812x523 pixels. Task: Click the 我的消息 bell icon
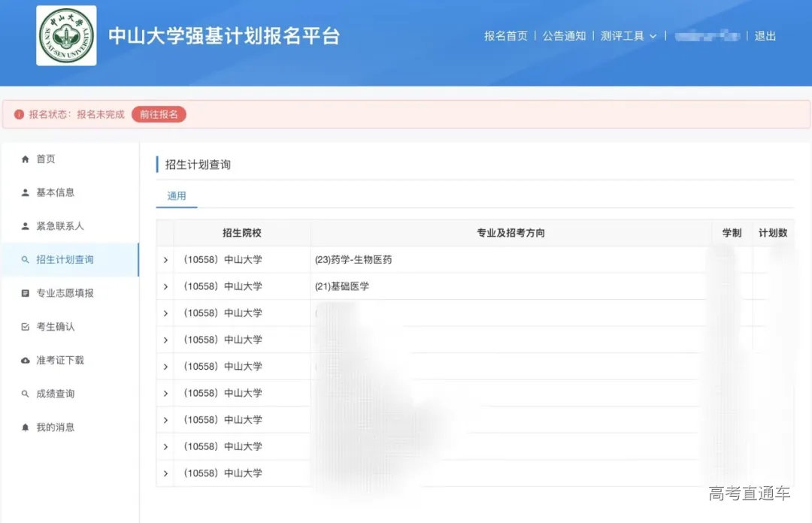26,427
